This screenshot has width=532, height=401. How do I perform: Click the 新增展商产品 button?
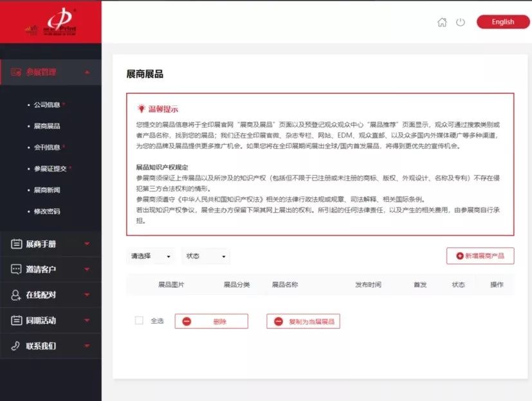click(x=480, y=256)
